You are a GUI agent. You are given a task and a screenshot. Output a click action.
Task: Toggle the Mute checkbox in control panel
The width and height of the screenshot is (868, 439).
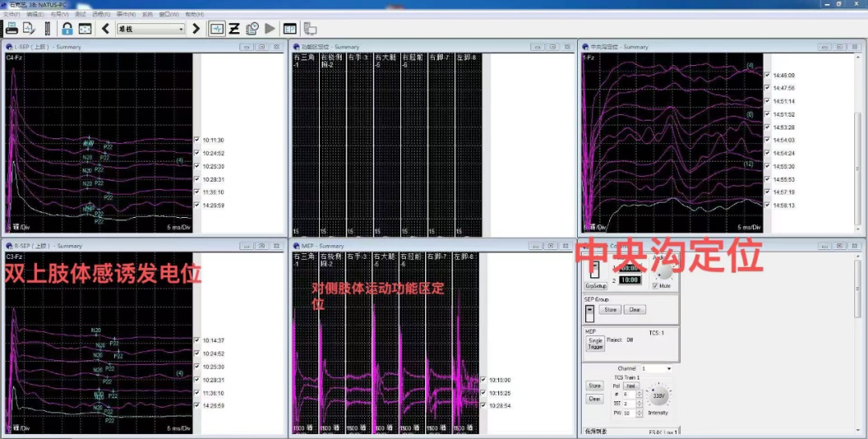(656, 285)
